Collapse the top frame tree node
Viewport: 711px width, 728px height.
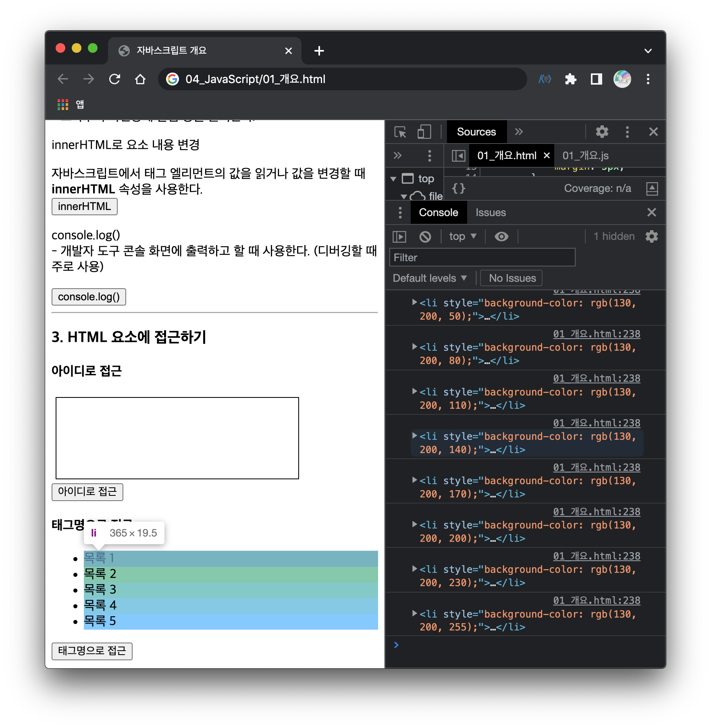coord(393,179)
